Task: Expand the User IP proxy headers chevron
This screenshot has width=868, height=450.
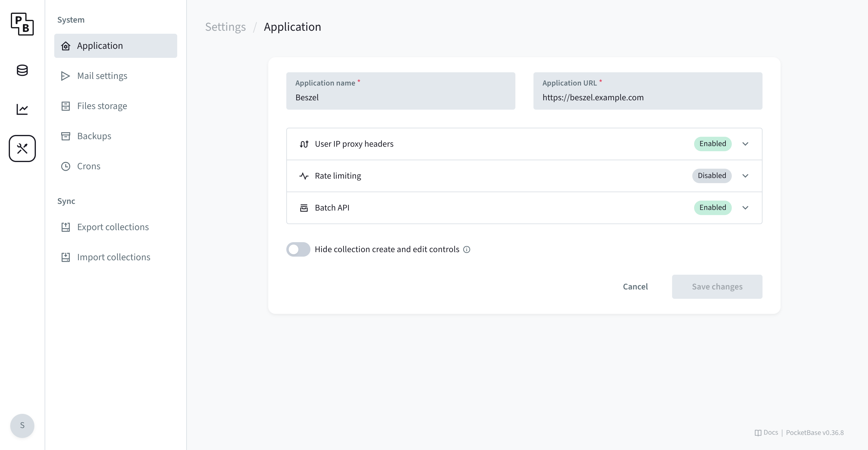Action: 745,144
